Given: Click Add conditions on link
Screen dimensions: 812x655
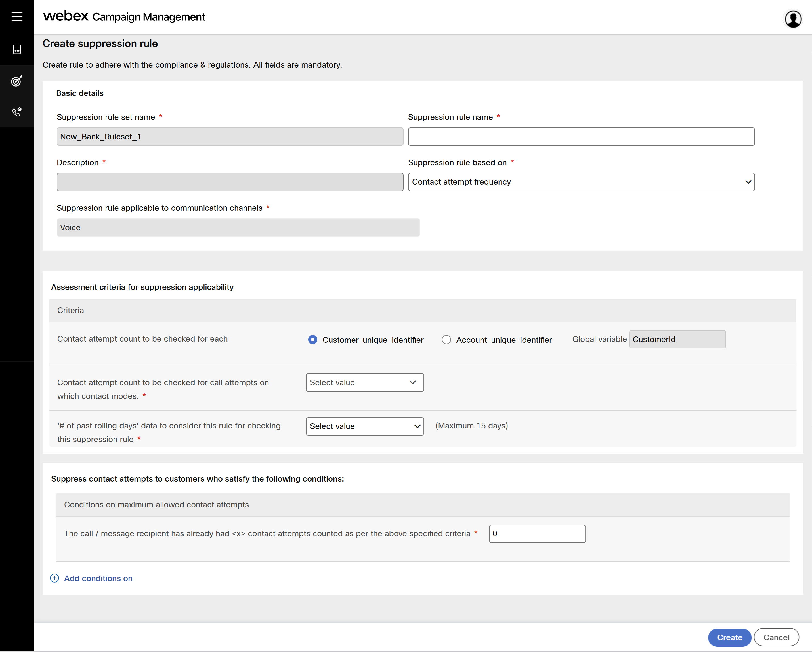Looking at the screenshot, I should coord(98,578).
